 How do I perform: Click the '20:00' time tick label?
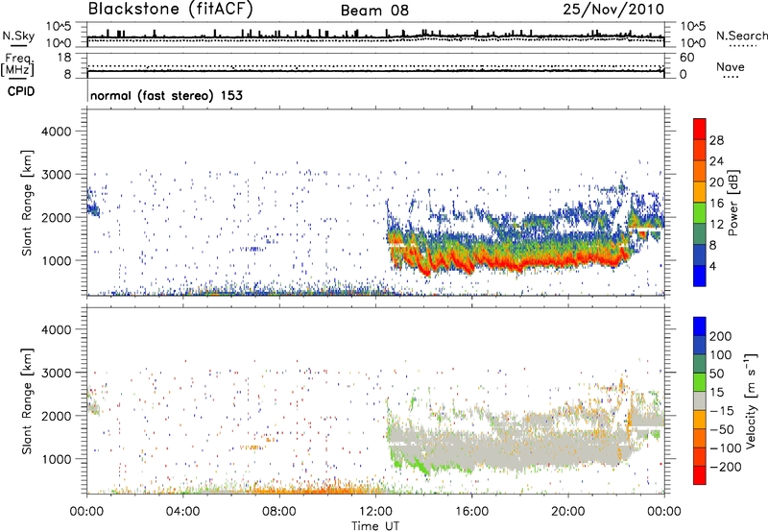(568, 512)
